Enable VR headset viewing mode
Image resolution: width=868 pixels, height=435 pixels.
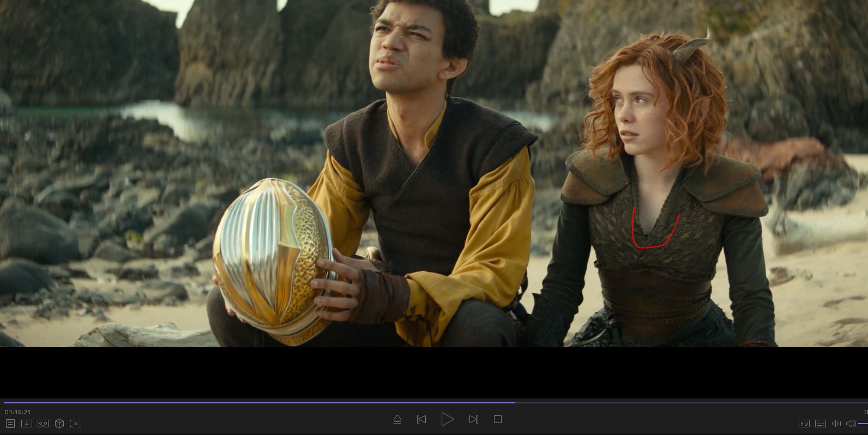click(43, 424)
